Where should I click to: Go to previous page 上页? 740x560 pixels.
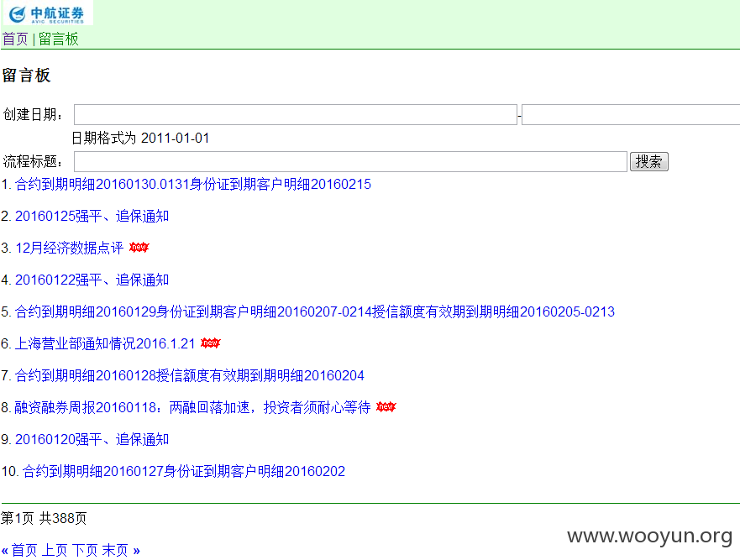pos(55,550)
